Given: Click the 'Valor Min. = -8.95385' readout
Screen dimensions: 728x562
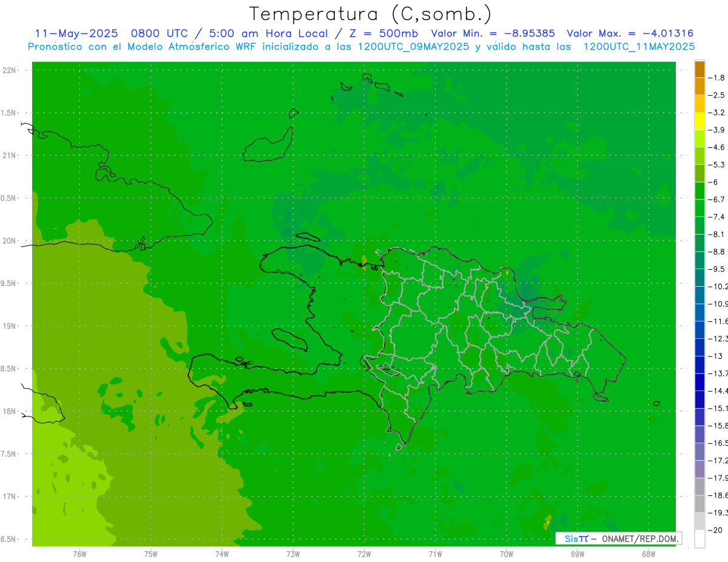Looking at the screenshot, I should coord(494,34).
